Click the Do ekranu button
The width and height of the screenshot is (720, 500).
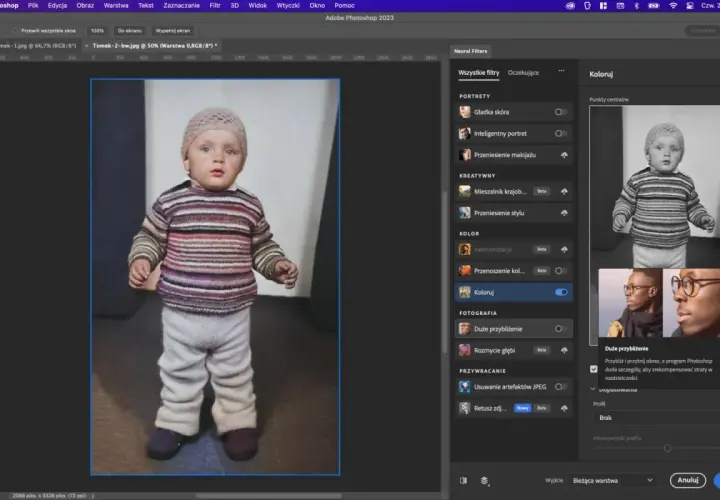[x=129, y=31]
